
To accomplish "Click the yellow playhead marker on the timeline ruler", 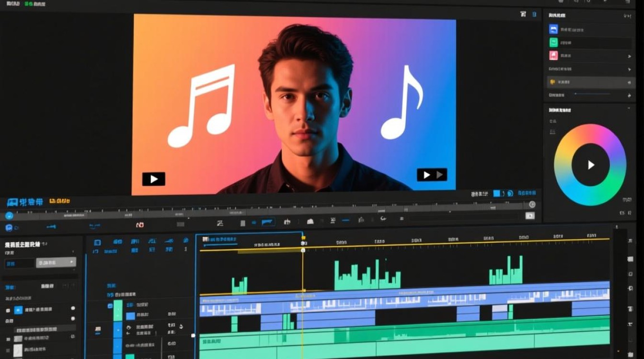I will coord(303,238).
